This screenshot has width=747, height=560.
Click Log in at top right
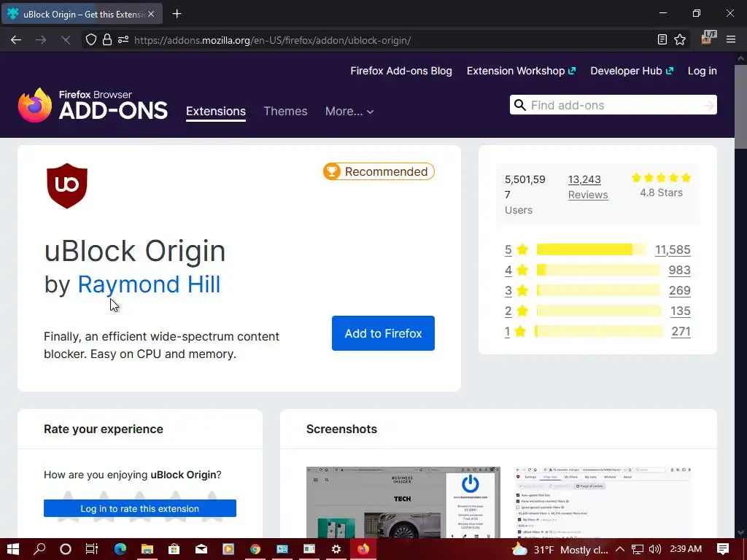click(x=703, y=71)
